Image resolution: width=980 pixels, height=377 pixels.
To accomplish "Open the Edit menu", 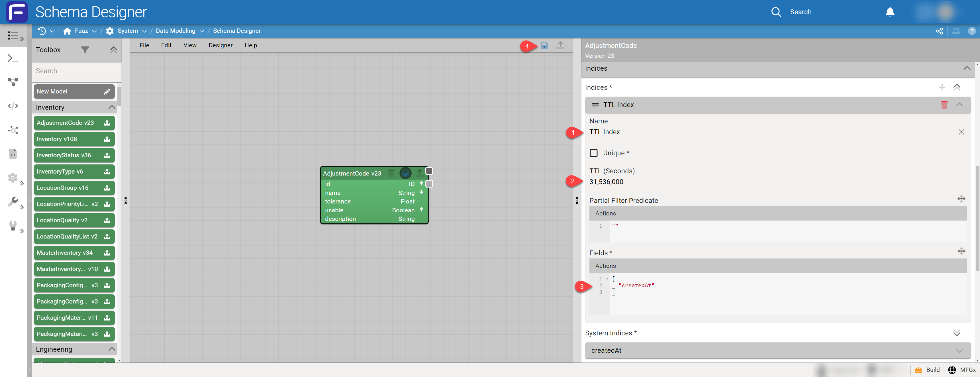I will pyautogui.click(x=166, y=45).
